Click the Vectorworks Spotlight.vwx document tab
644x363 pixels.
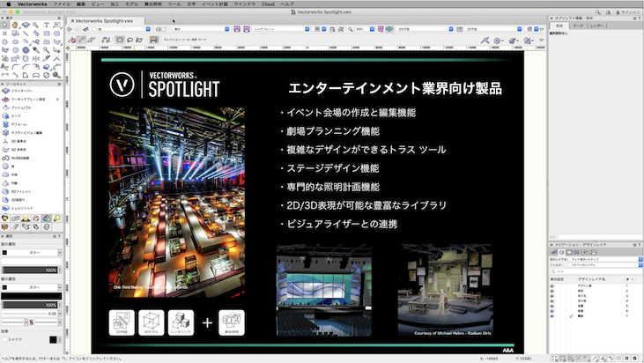104,20
